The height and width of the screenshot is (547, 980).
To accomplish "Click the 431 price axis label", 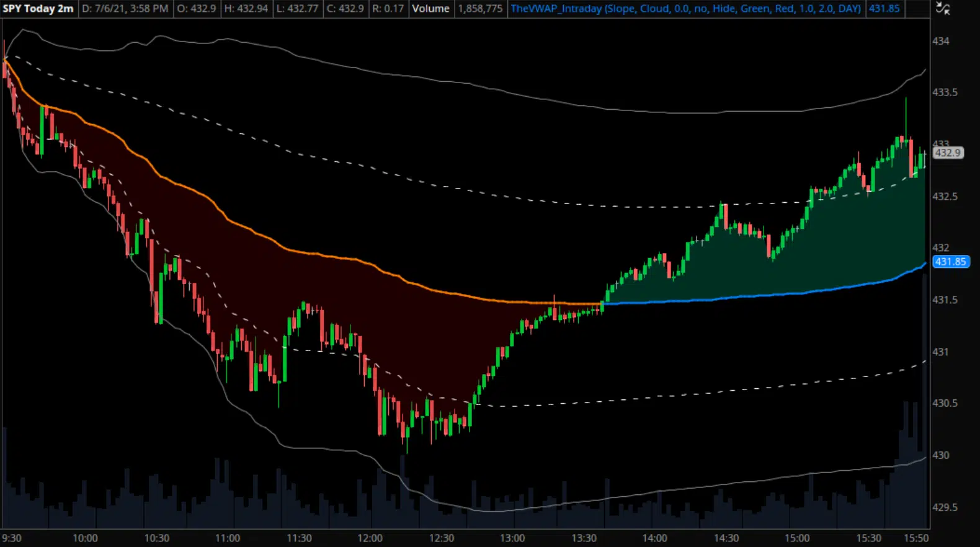I will pos(941,352).
